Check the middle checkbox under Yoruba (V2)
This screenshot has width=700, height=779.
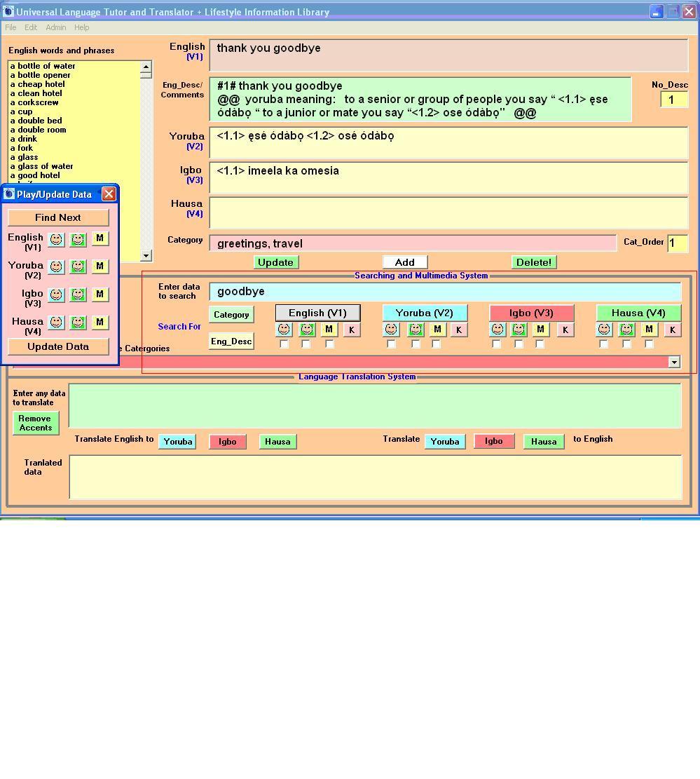(416, 344)
